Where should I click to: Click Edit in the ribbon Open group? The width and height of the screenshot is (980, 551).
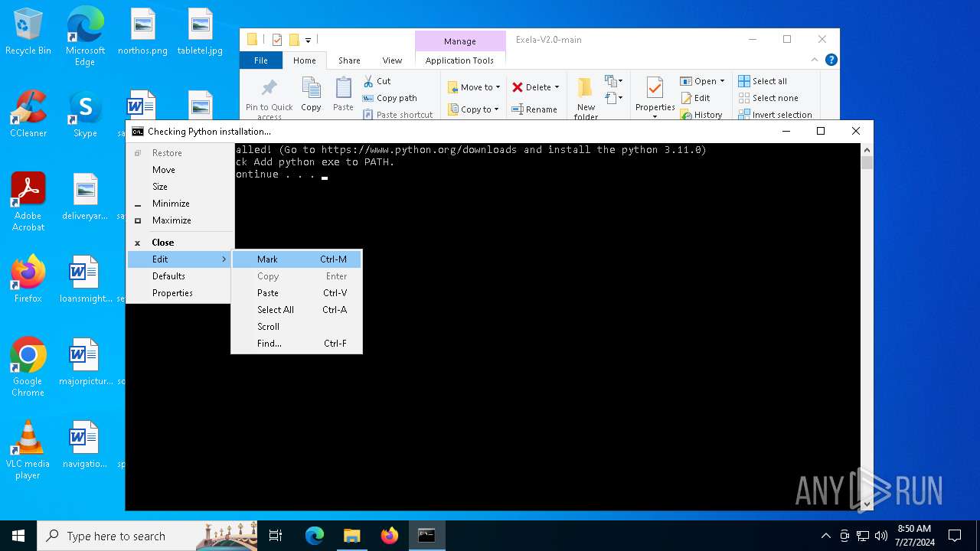click(x=695, y=98)
